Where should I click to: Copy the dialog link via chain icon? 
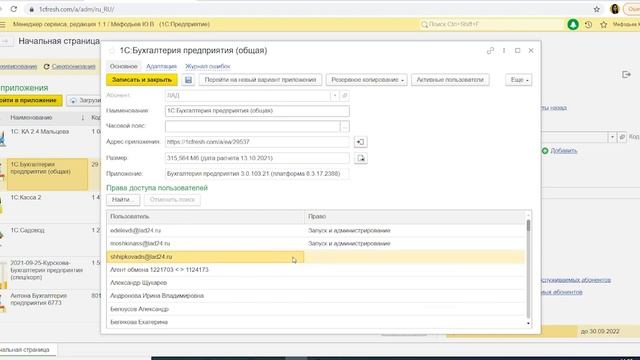coord(490,51)
